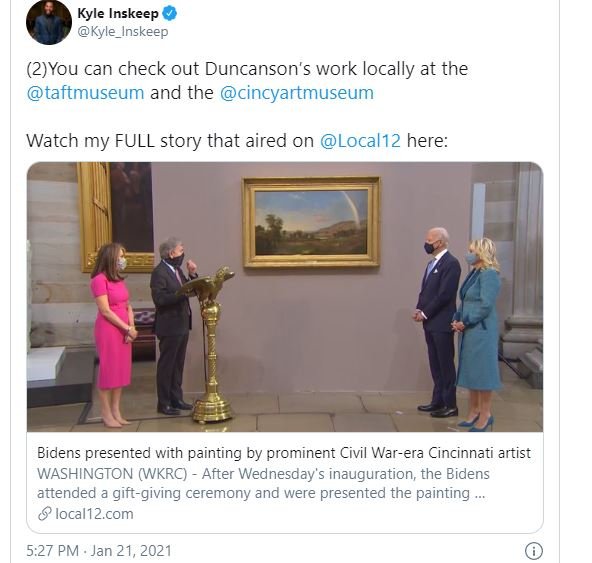592x563 pixels.
Task: Click the woman in pink dress in photo
Action: tap(113, 334)
